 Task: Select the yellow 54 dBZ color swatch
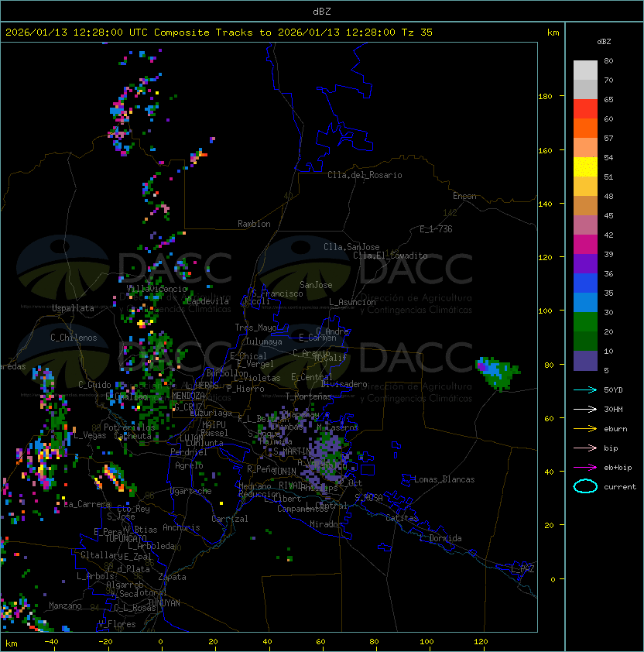coord(585,166)
